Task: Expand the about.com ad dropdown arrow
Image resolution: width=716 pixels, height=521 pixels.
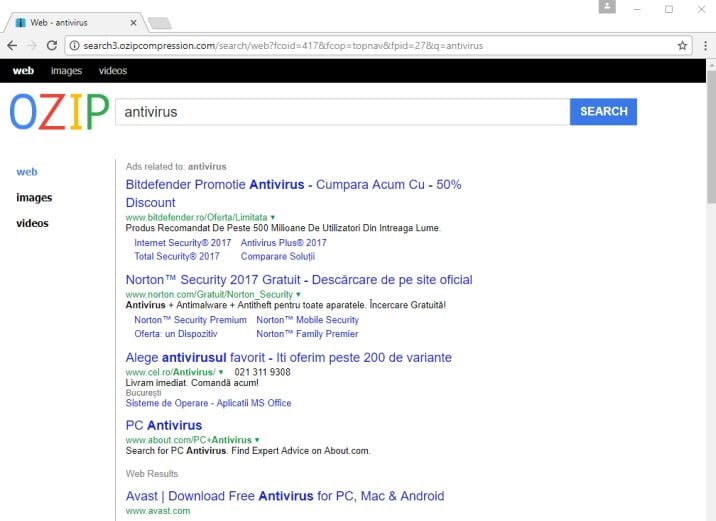Action: [x=257, y=440]
